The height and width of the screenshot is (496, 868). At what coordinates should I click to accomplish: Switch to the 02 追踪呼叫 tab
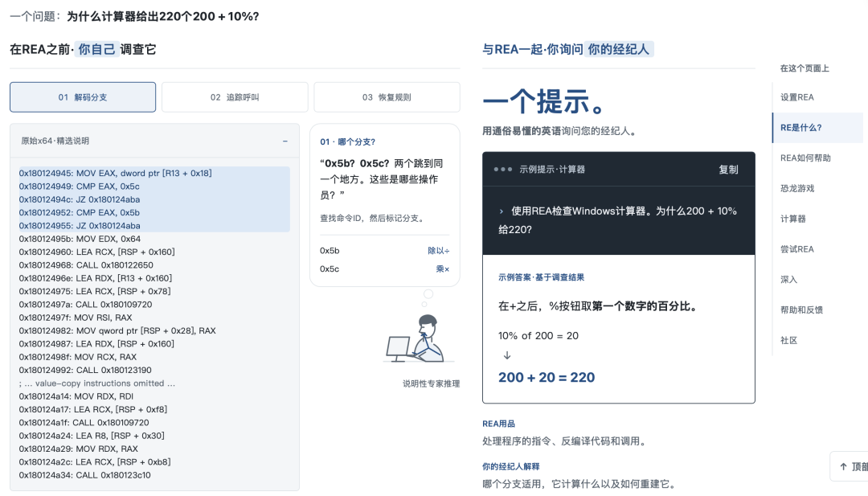(x=235, y=97)
